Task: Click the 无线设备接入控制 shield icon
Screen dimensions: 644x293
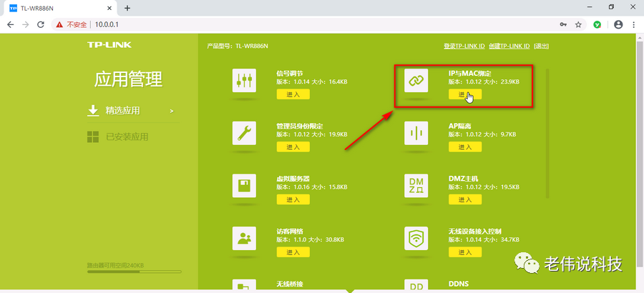Action: (x=416, y=238)
